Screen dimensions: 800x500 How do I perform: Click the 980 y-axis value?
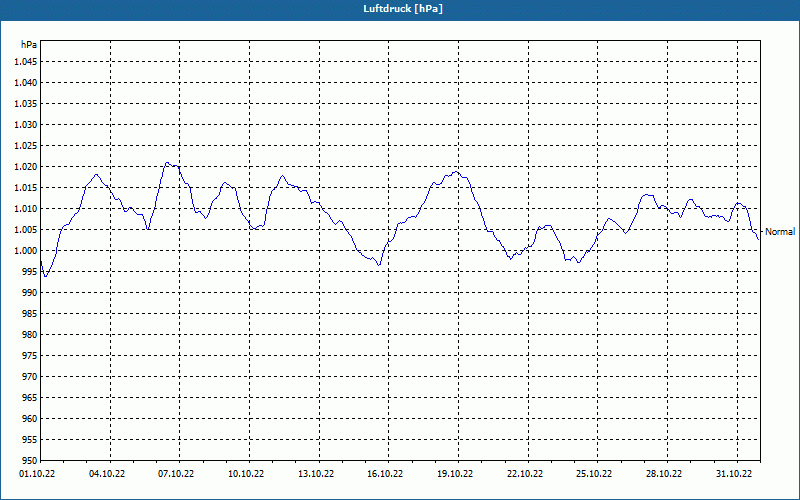coord(30,335)
